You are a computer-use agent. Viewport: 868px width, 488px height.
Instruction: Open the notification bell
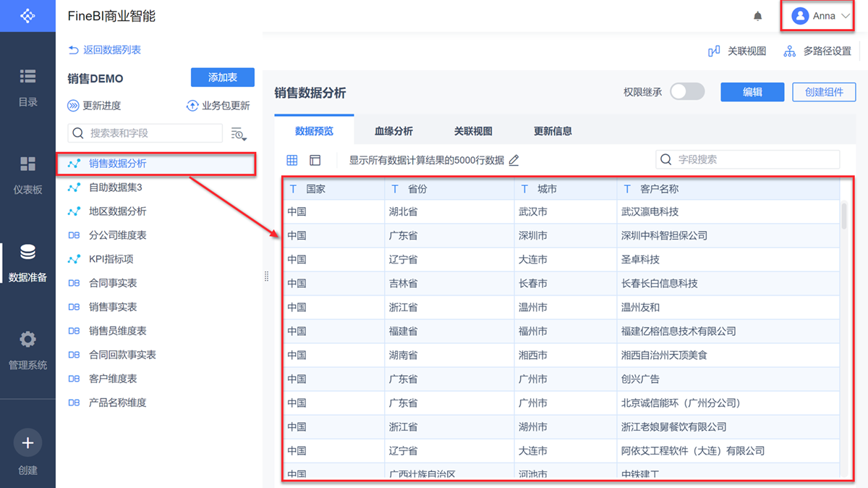(x=758, y=16)
